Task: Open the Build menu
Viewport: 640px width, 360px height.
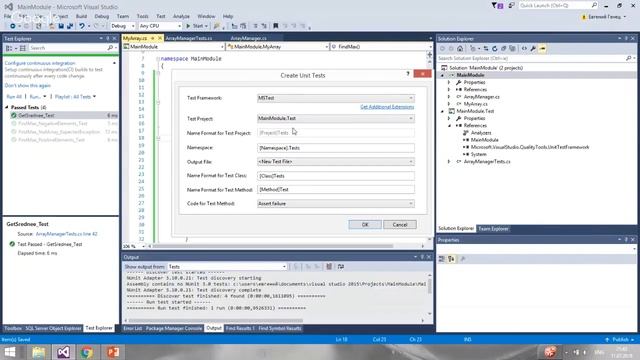Action: click(x=81, y=16)
